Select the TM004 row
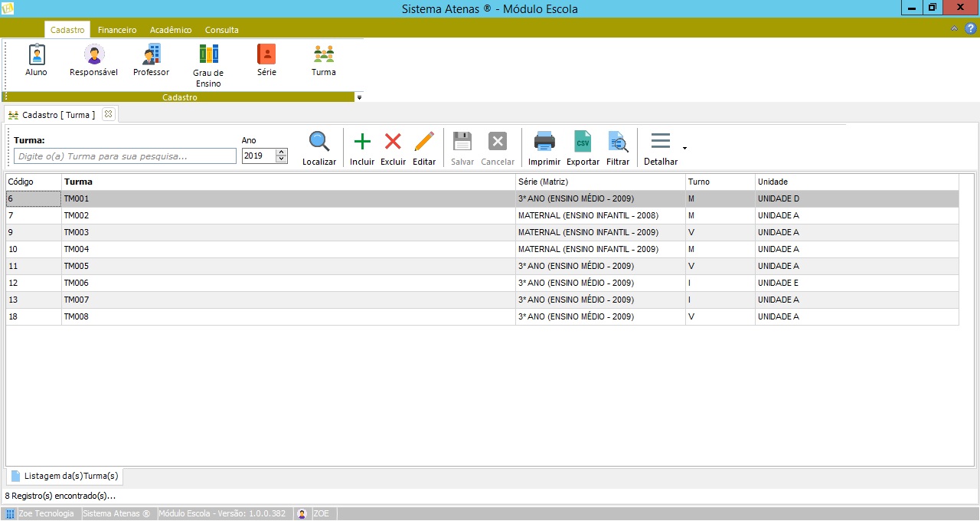The image size is (980, 521). coord(482,249)
